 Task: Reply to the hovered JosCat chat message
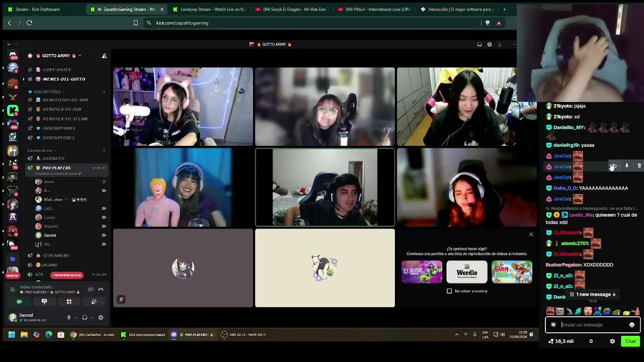click(614, 166)
